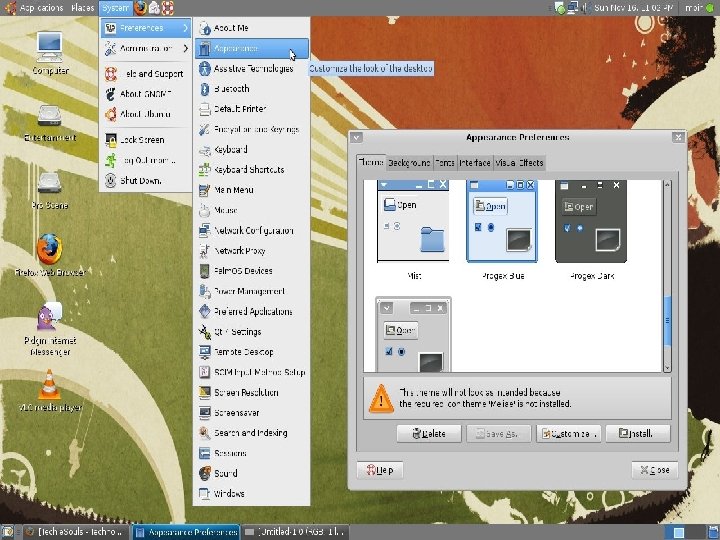Open Qt 4 Settings entry
Screen dimensions: 720x540
click(252, 332)
